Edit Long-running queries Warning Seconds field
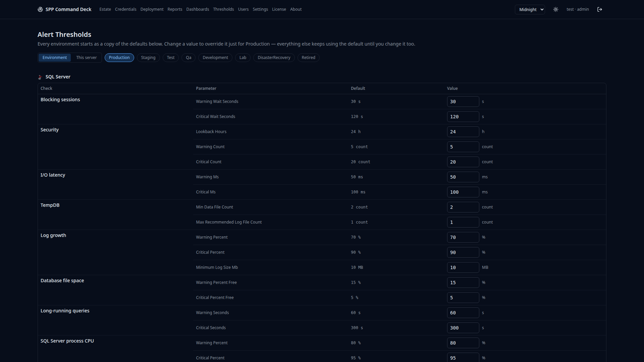This screenshot has height=362, width=644. (x=463, y=313)
